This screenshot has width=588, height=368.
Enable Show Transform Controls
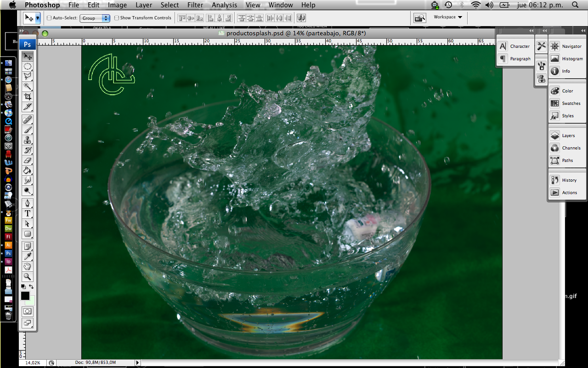pos(117,17)
